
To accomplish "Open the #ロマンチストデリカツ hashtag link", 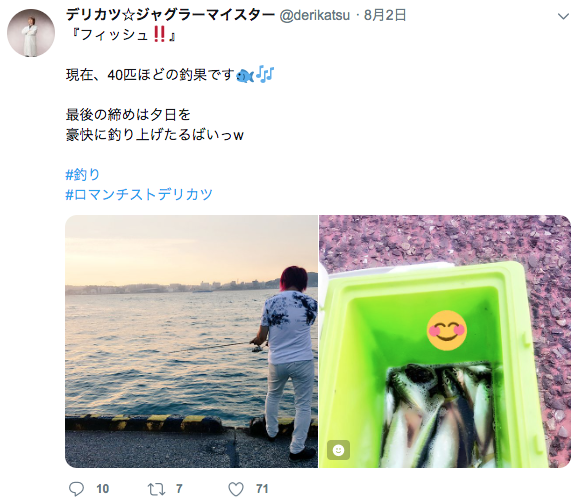I will tap(139, 194).
